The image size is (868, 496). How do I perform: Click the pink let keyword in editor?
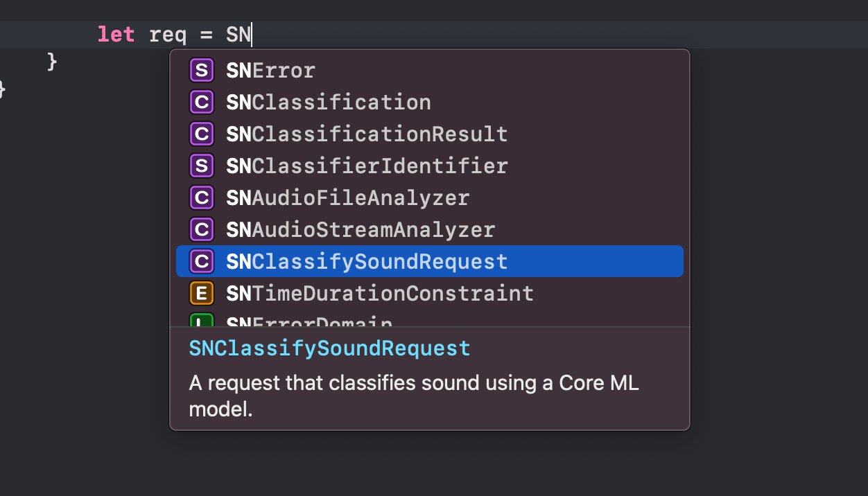pyautogui.click(x=115, y=34)
